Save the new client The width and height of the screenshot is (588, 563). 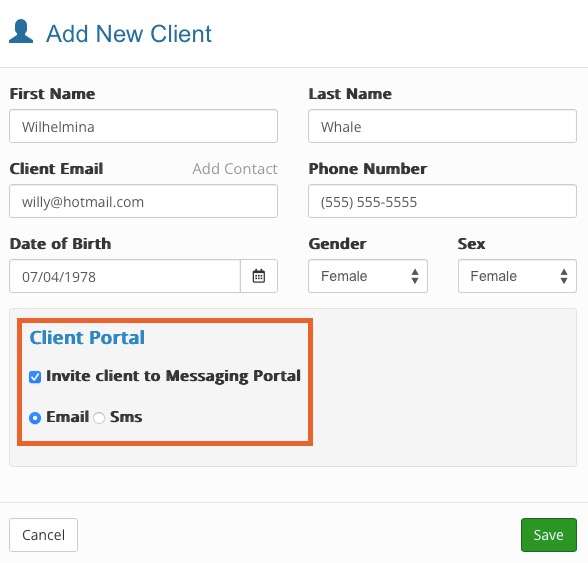coord(549,535)
